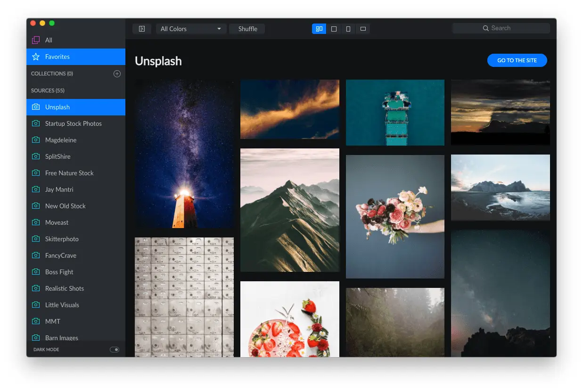Click camera icon beside Realistic Shots
583x392 pixels.
[x=36, y=288]
